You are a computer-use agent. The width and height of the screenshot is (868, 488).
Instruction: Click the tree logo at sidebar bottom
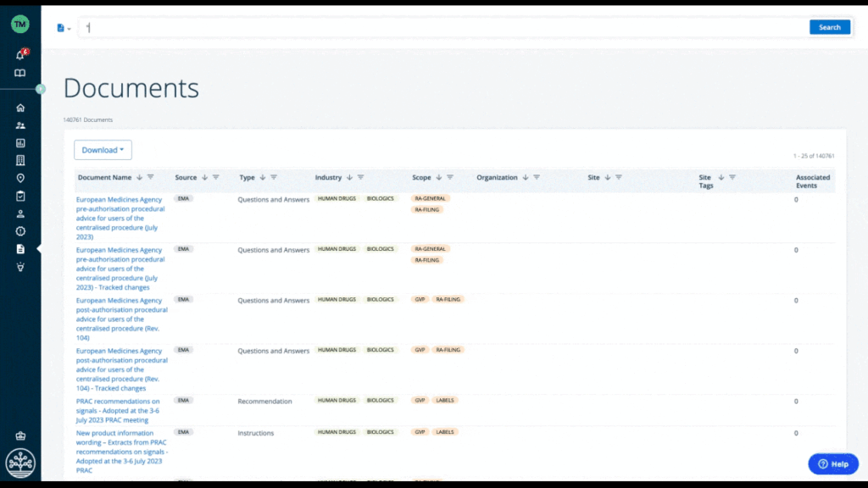[x=20, y=463]
